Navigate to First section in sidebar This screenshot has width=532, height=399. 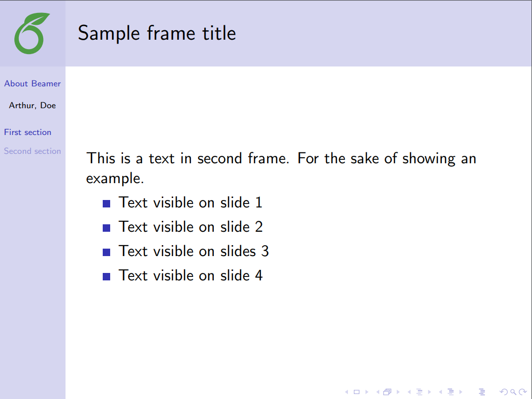coord(28,132)
